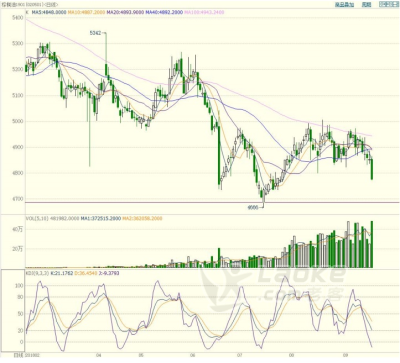Click the chart title text at top left

[x=30, y=5]
